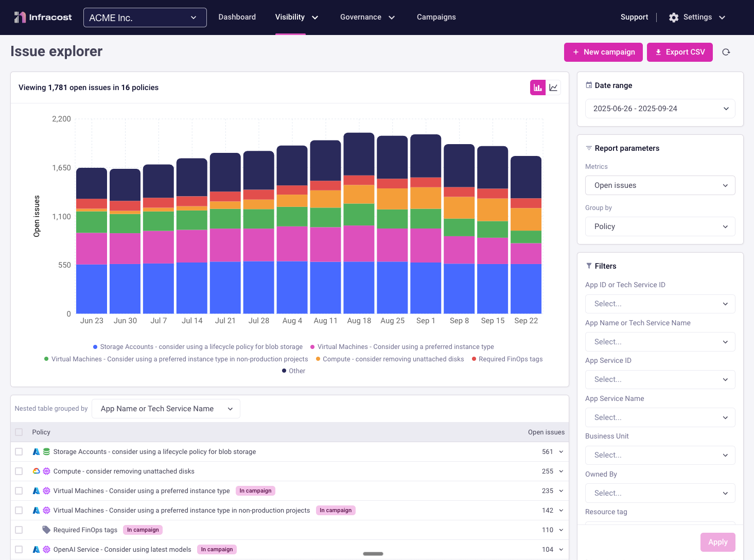Tick the checkbox for Required FinOps tags

click(x=19, y=530)
